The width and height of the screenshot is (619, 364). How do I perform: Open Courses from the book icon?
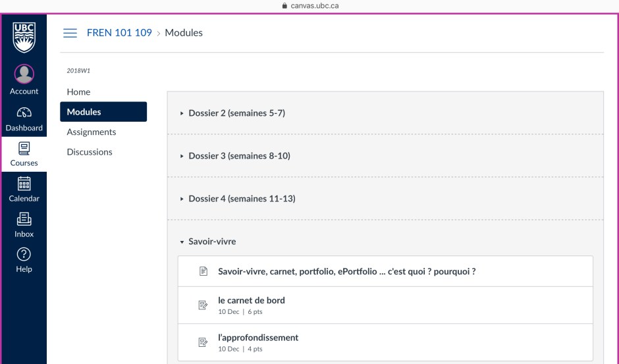tap(24, 147)
